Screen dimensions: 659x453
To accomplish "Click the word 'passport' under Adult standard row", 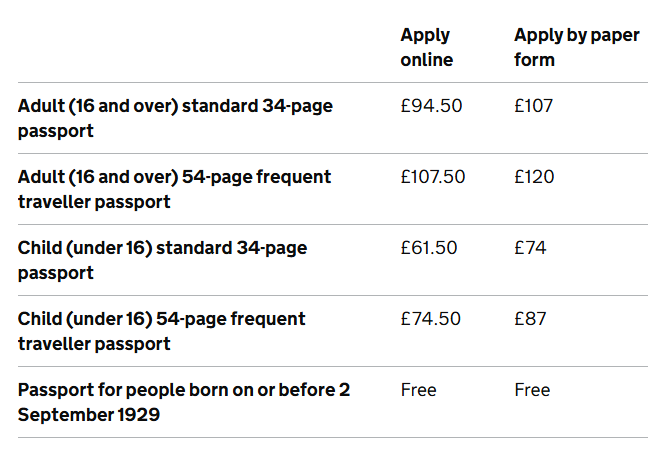I will point(55,132).
